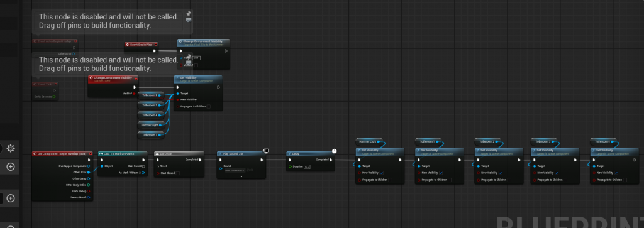Click the Other Actor output pin

click(89, 172)
